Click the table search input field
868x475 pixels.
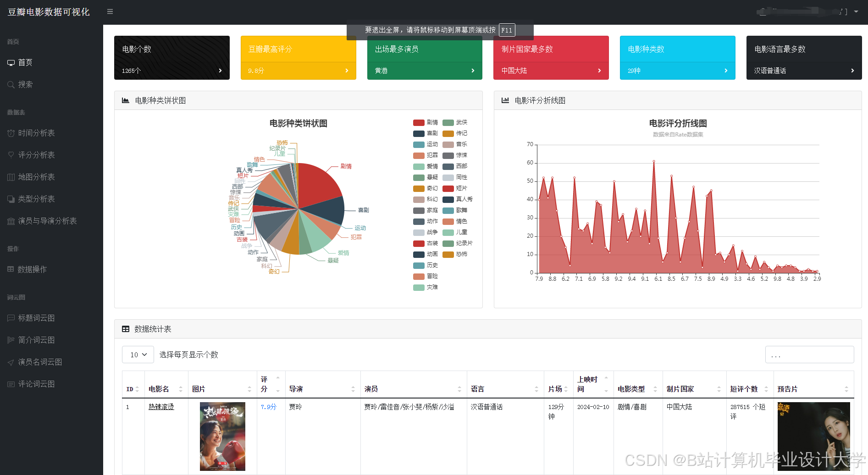click(809, 355)
